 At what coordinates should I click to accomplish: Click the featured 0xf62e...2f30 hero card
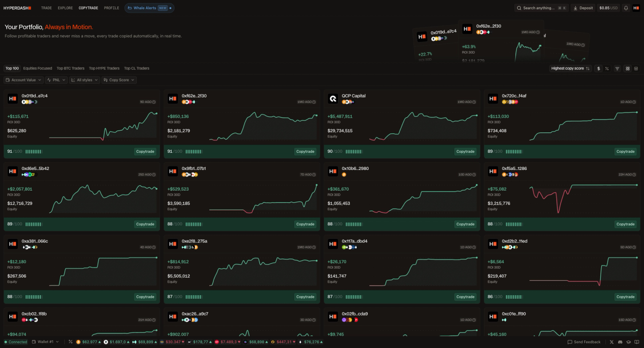pyautogui.click(x=501, y=42)
